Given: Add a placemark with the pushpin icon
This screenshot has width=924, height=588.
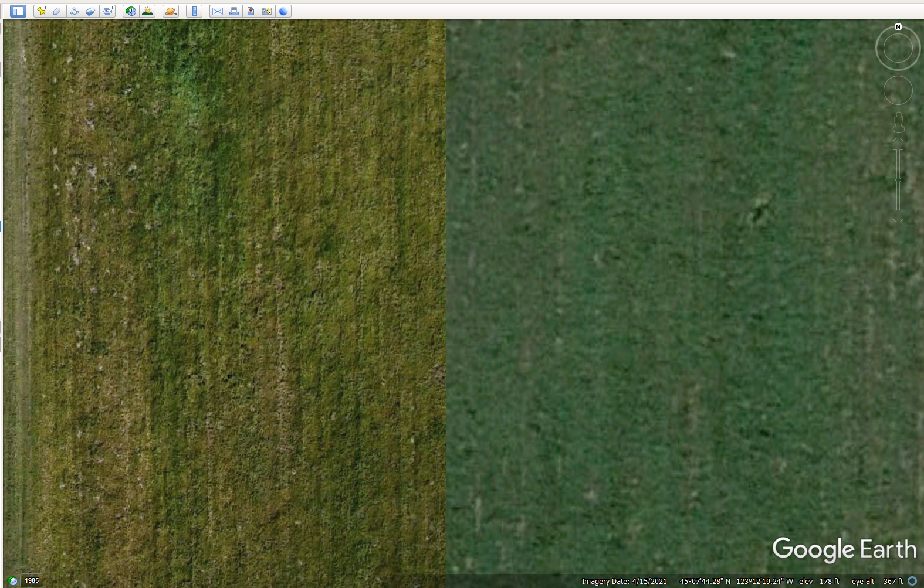Looking at the screenshot, I should click(x=42, y=11).
